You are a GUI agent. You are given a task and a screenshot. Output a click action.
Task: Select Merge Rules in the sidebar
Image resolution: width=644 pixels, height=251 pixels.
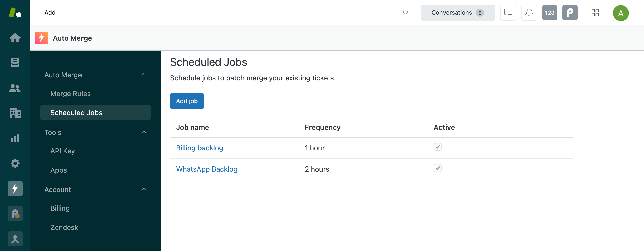[70, 93]
